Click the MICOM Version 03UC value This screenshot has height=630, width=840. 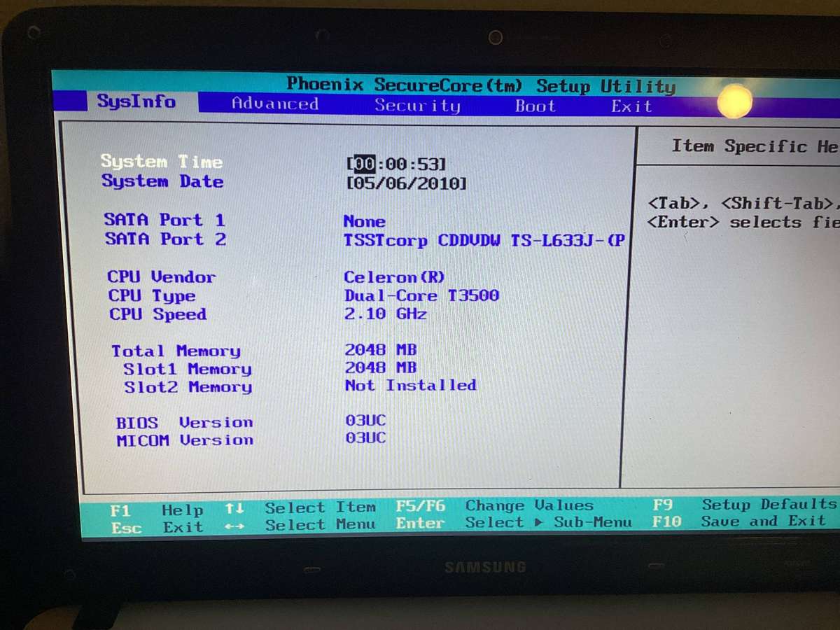click(x=365, y=438)
